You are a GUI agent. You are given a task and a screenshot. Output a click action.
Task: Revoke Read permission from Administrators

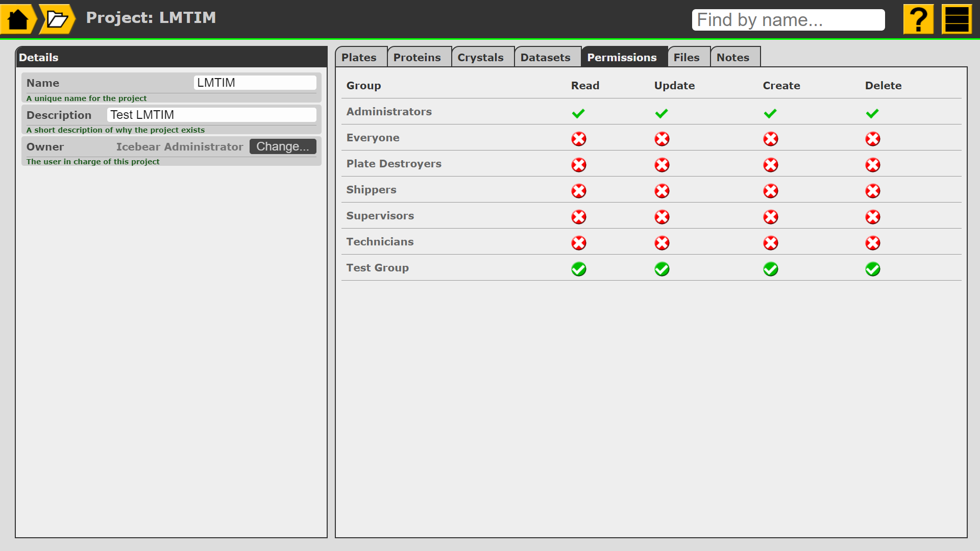click(579, 113)
